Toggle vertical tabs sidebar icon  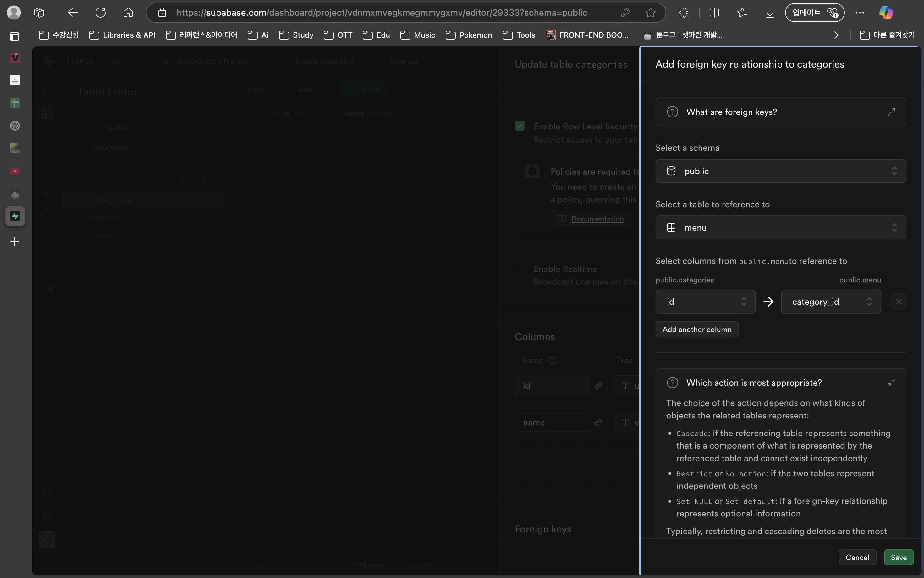14,36
